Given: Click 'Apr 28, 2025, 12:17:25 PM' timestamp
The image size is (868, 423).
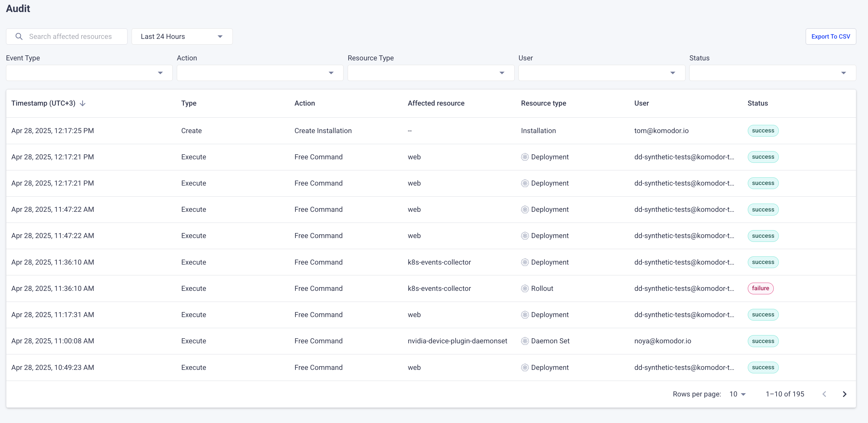Looking at the screenshot, I should [53, 131].
